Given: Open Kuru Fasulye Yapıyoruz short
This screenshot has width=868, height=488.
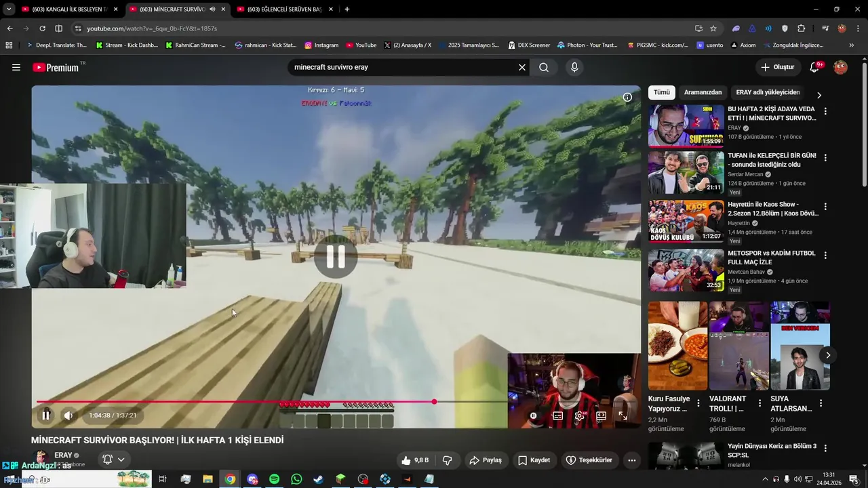Looking at the screenshot, I should [677, 346].
